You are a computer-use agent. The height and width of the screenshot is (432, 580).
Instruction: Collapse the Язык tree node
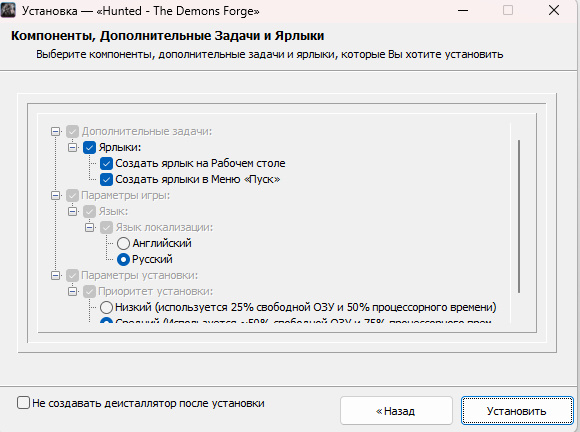coord(72,211)
